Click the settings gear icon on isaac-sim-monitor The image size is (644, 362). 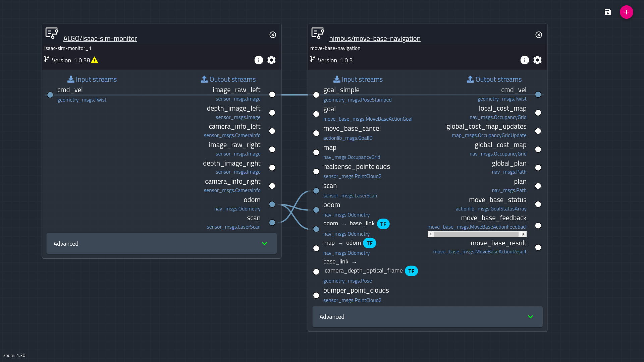pyautogui.click(x=271, y=60)
